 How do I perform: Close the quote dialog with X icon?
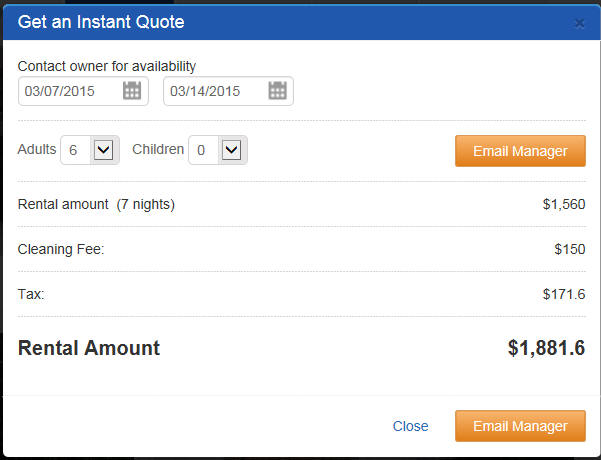pyautogui.click(x=580, y=23)
